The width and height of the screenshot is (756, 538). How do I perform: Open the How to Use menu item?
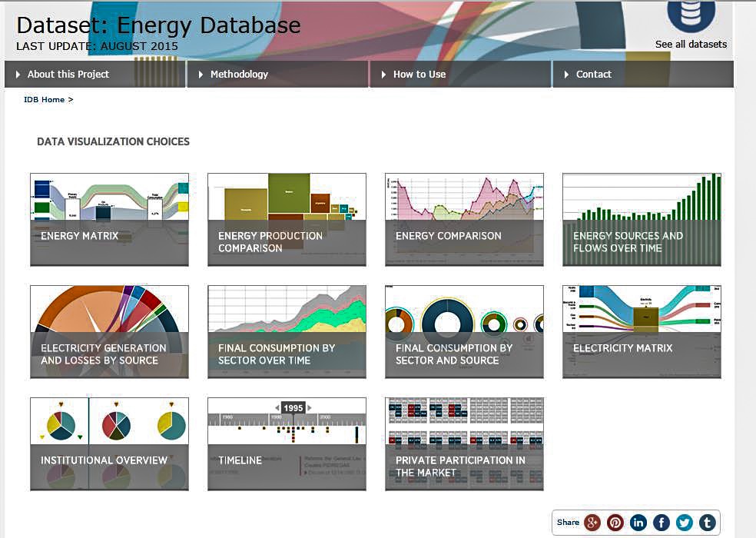[420, 74]
